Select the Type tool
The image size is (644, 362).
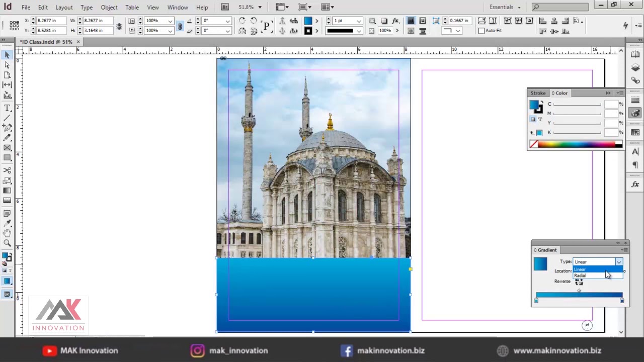coord(7,108)
